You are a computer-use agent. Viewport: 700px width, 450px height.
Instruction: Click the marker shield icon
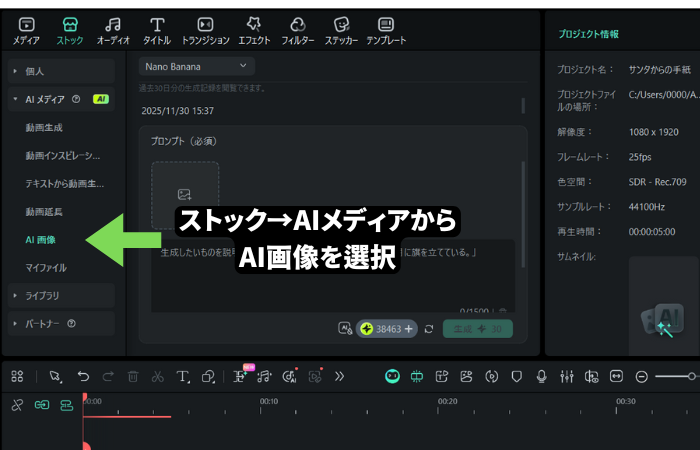click(517, 376)
